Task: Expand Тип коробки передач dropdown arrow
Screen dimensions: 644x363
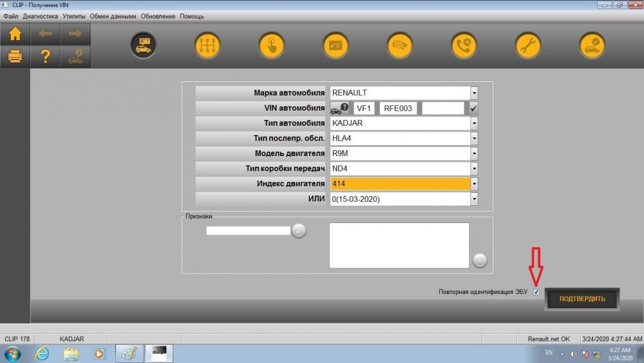Action: (x=474, y=168)
